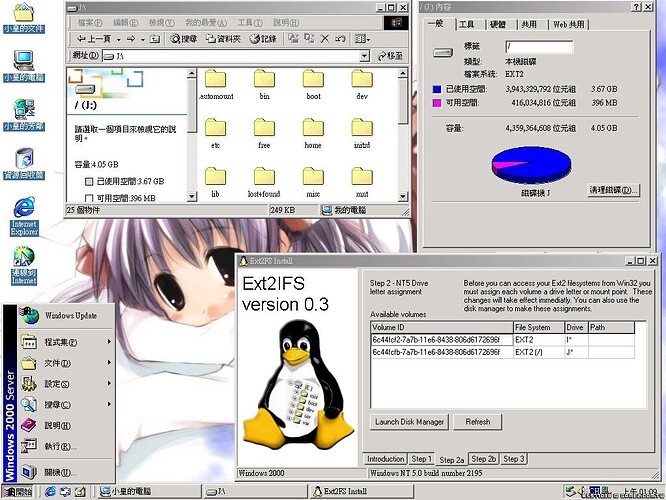Open the initrd folder
The image size is (666, 500).
pos(362,134)
